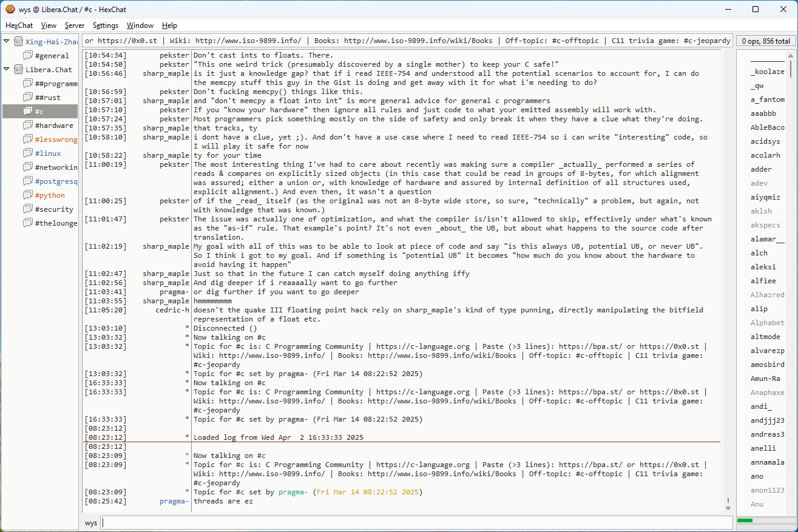Select user alfiee in the user list
The width and height of the screenshot is (798, 532).
[x=763, y=281]
